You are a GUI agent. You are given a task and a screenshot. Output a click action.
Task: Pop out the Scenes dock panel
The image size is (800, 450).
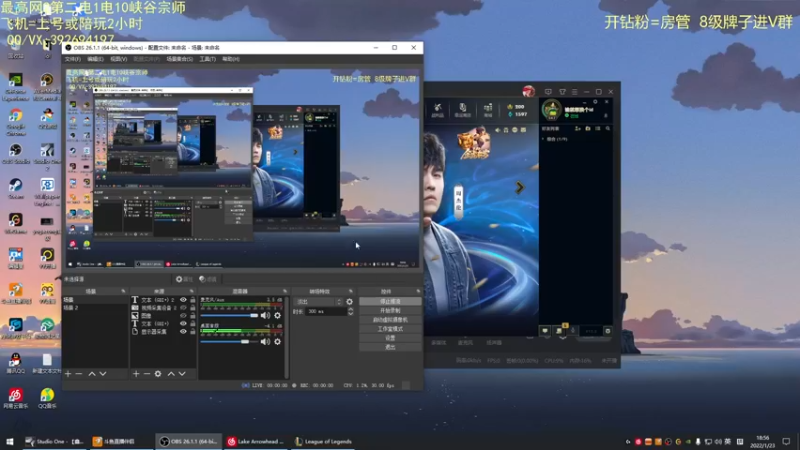pyautogui.click(x=123, y=291)
